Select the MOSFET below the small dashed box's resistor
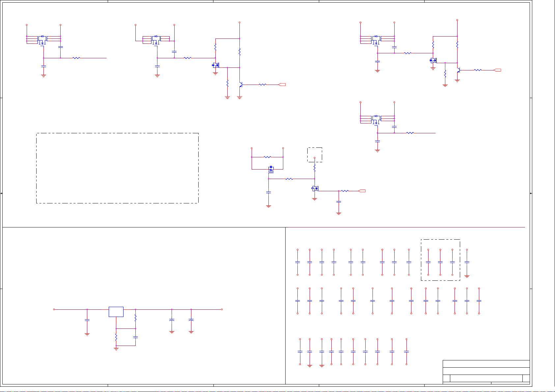 pyautogui.click(x=315, y=189)
